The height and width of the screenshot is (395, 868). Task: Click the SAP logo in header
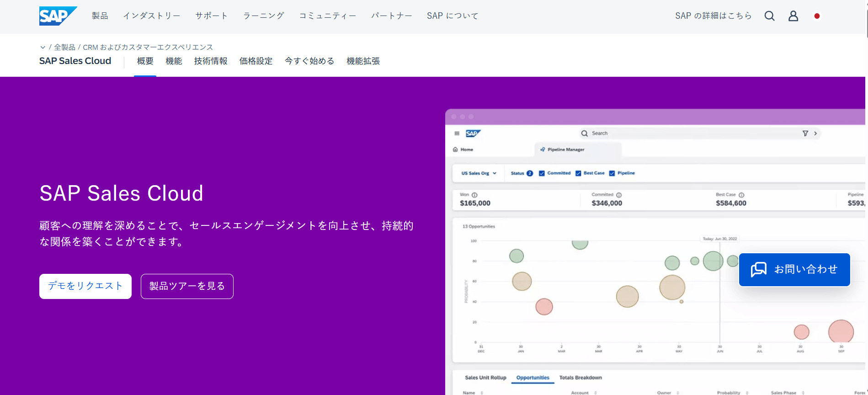pos(58,16)
